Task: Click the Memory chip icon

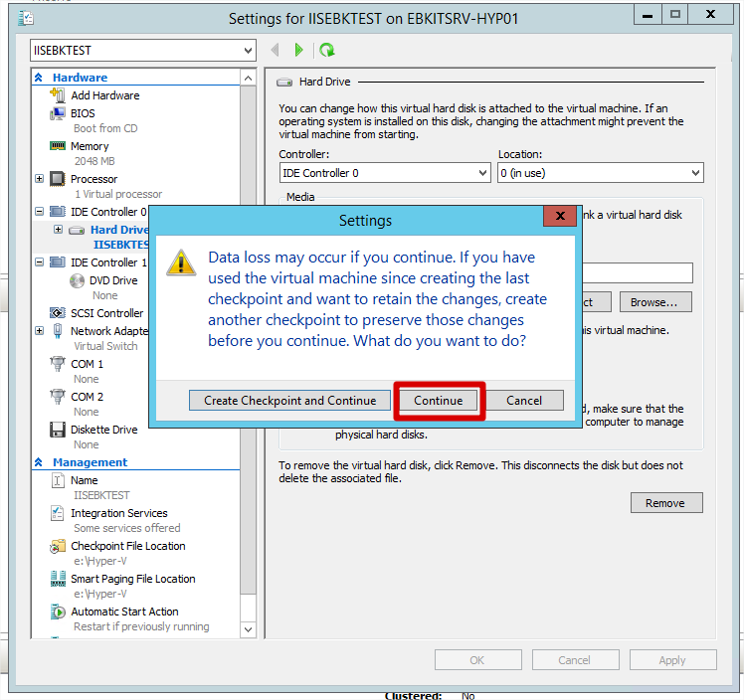Action: pos(57,146)
